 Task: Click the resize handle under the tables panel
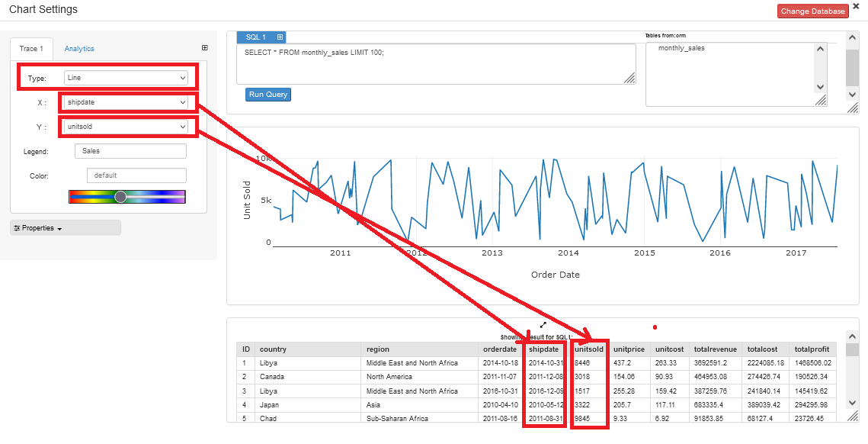click(x=820, y=101)
